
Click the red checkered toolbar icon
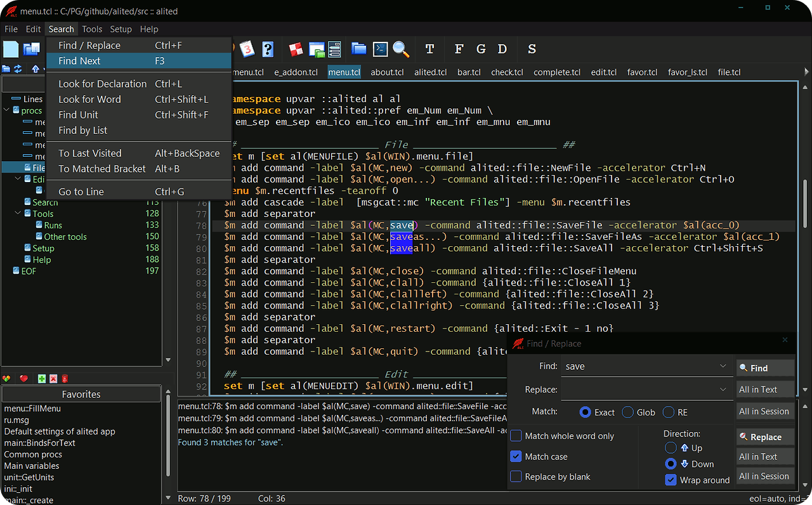pyautogui.click(x=296, y=49)
